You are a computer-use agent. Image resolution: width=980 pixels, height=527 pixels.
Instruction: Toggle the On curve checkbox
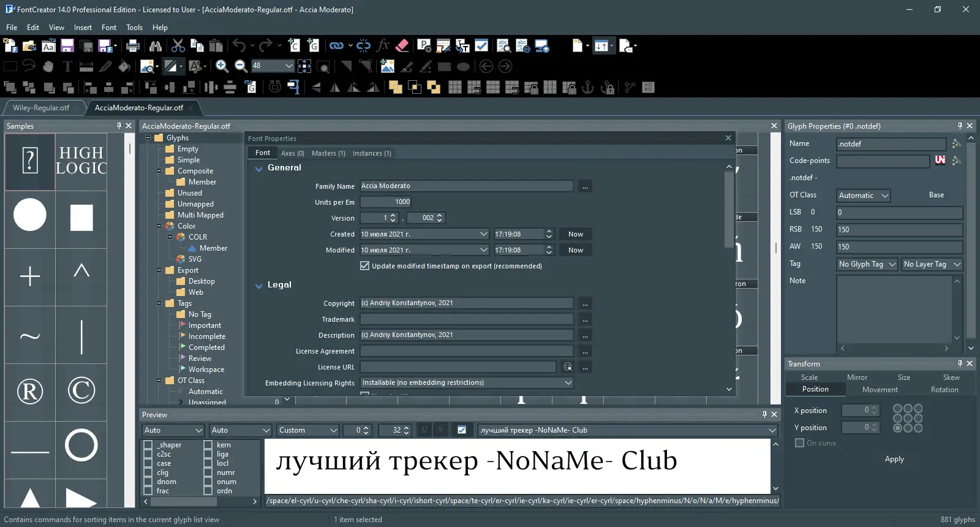(799, 443)
